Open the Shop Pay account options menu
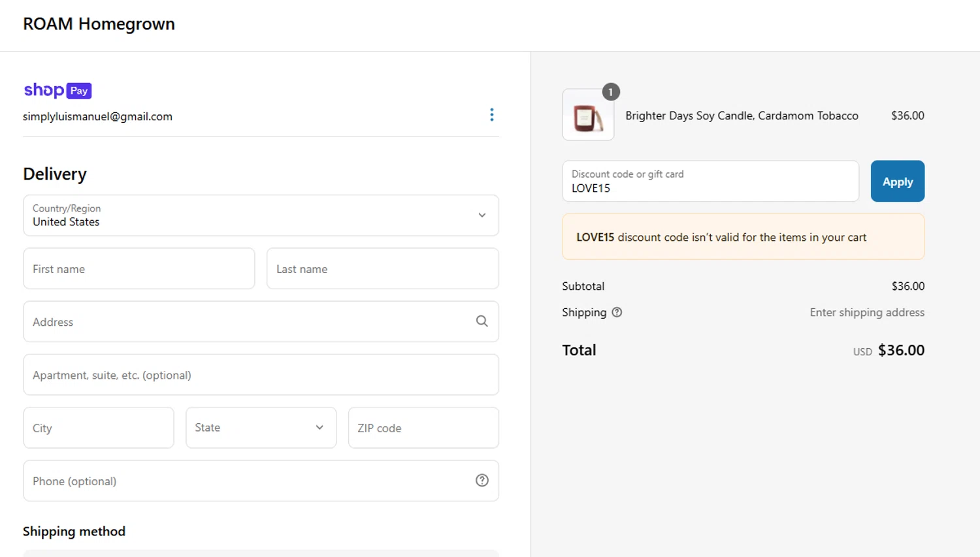Screen dimensions: 980x557 (x=491, y=115)
